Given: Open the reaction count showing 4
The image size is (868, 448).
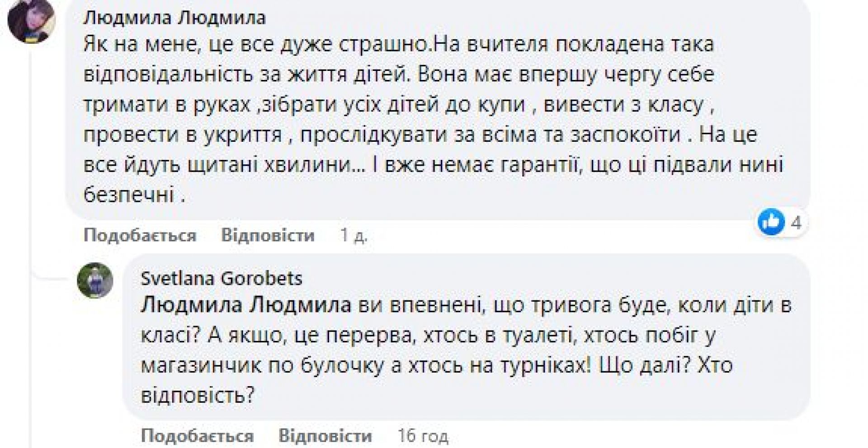Looking at the screenshot, I should pyautogui.click(x=796, y=223).
